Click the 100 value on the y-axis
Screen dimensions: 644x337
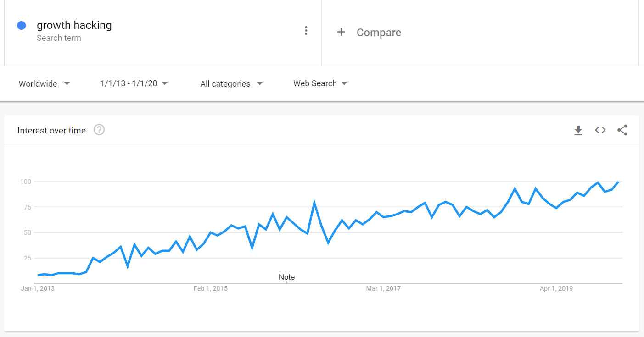[x=25, y=182]
